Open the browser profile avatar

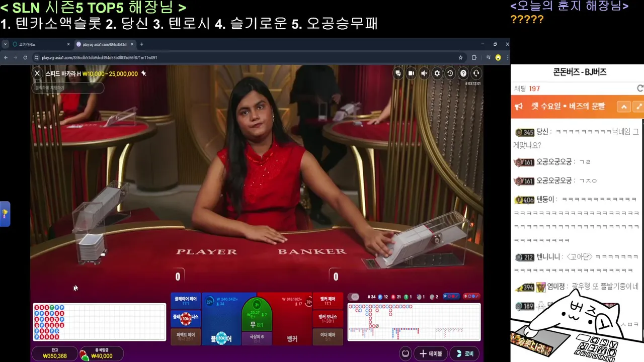tap(498, 57)
